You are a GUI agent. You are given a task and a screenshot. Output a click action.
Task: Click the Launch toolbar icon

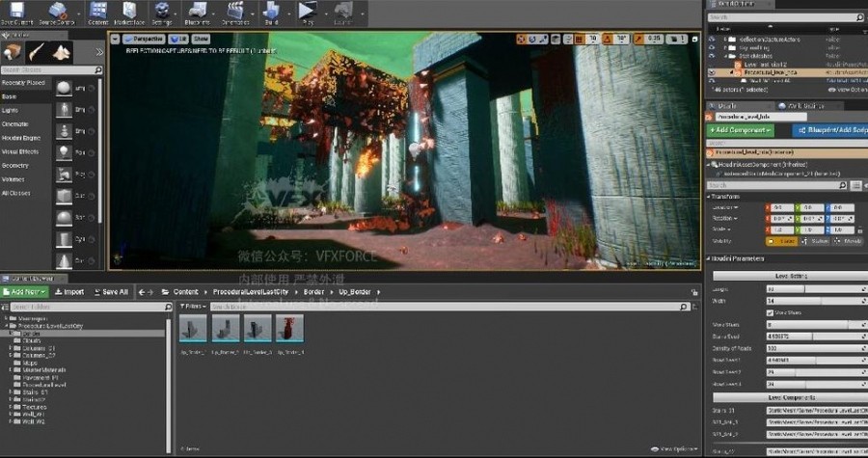[343, 13]
